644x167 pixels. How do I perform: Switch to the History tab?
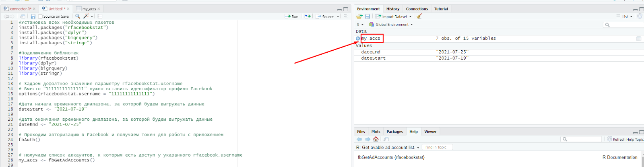tap(392, 9)
